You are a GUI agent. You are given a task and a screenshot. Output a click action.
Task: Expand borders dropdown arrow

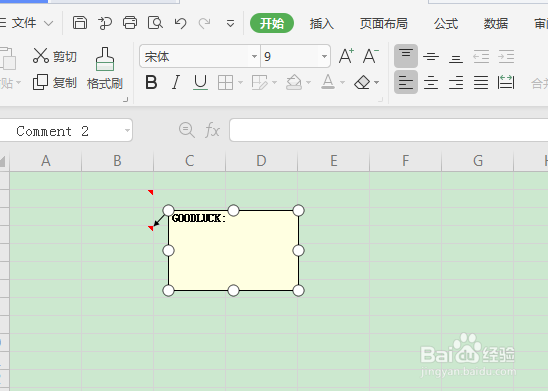[x=240, y=83]
